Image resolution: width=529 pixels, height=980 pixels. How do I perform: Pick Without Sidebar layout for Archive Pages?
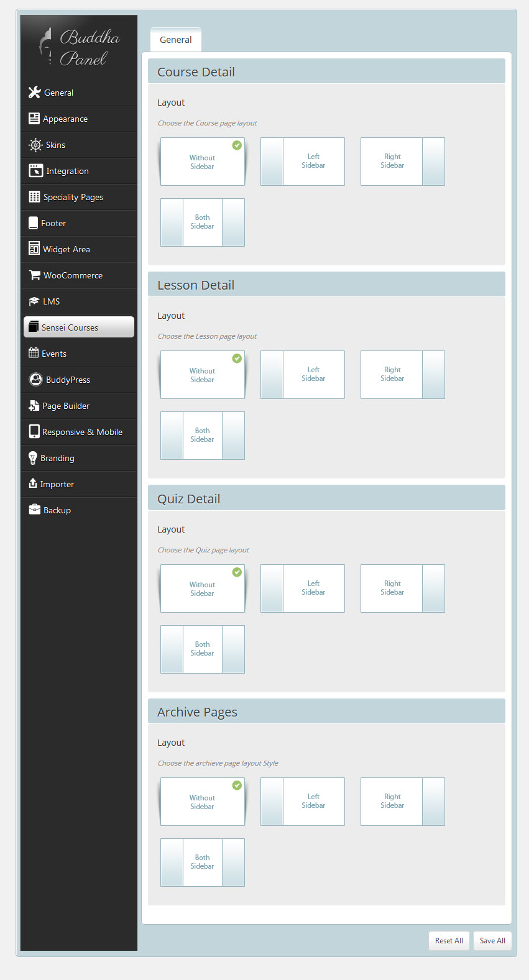[x=202, y=802]
